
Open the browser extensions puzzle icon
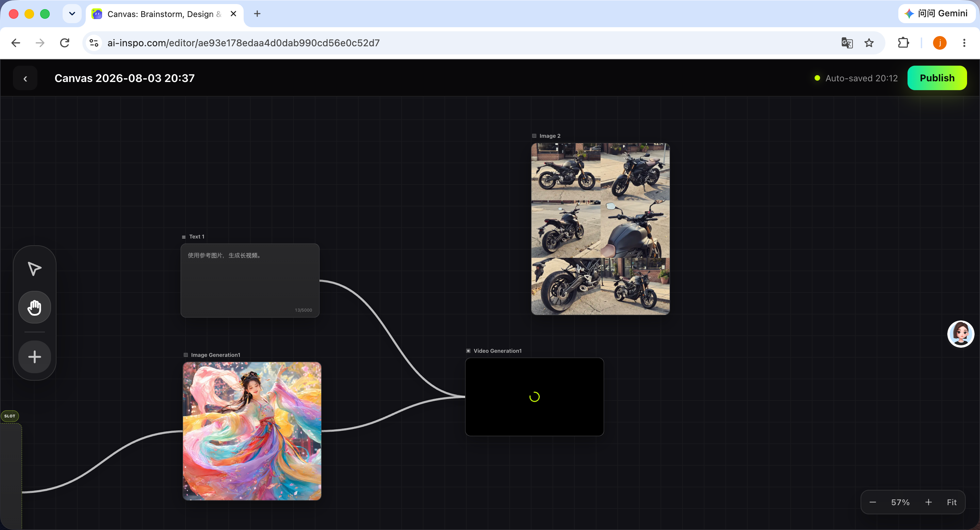coord(903,43)
